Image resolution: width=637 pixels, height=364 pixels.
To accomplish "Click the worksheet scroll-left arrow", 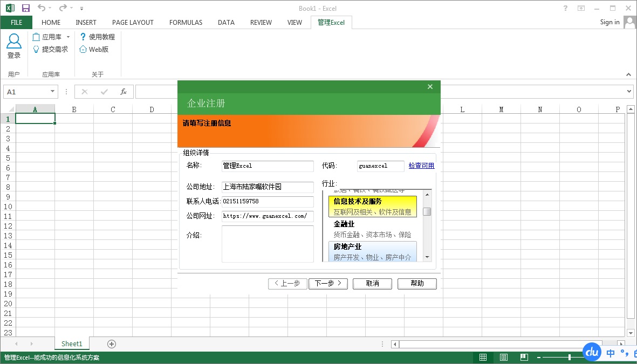I will 395,344.
